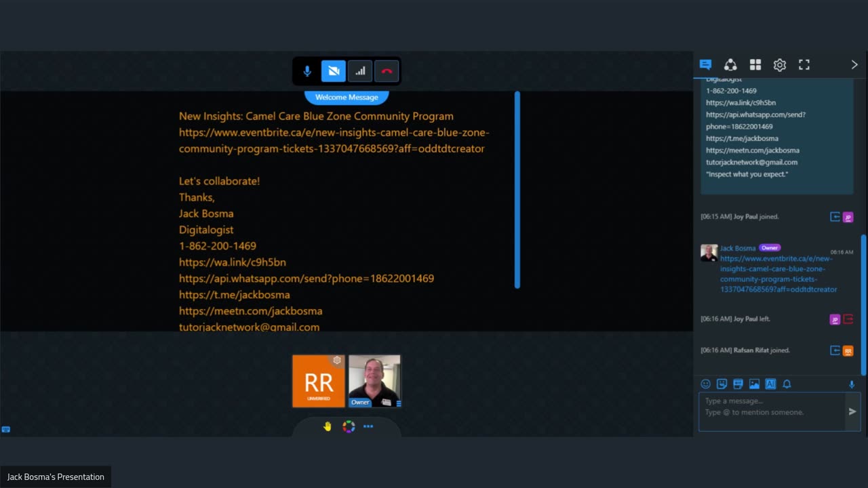Open the GIF picker in chat
The height and width of the screenshot is (488, 868).
tap(738, 384)
